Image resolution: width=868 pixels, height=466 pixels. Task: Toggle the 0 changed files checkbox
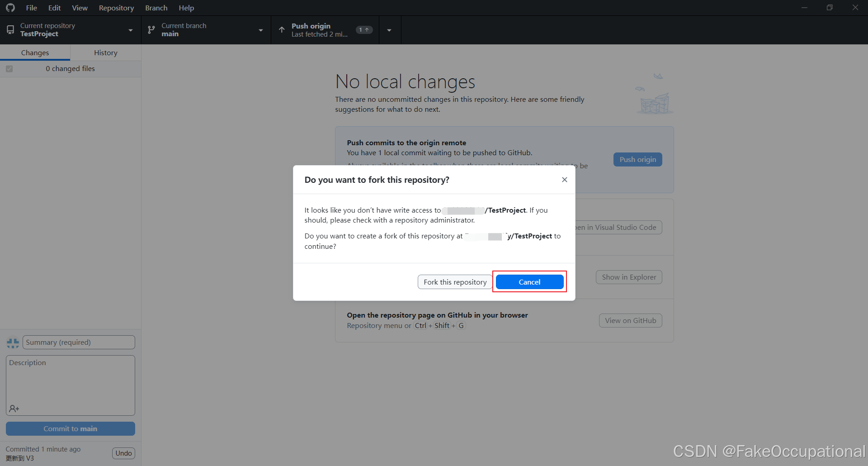[x=9, y=69]
